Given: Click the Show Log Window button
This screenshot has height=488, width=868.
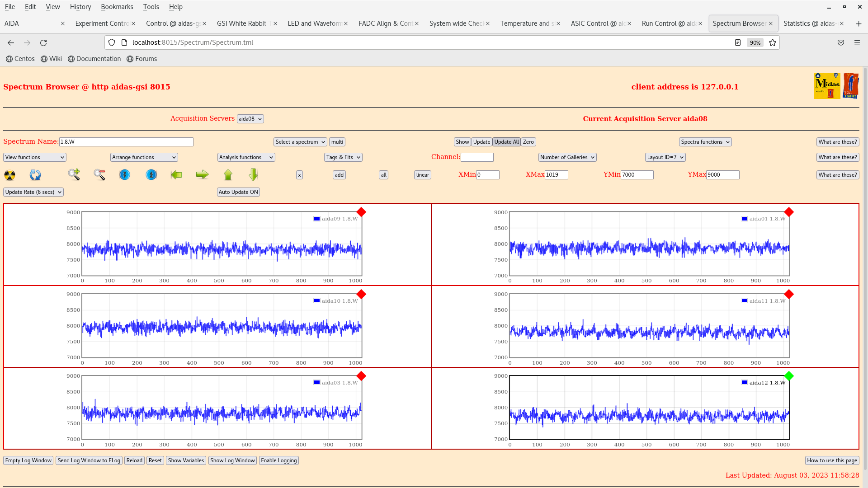Looking at the screenshot, I should tap(232, 460).
